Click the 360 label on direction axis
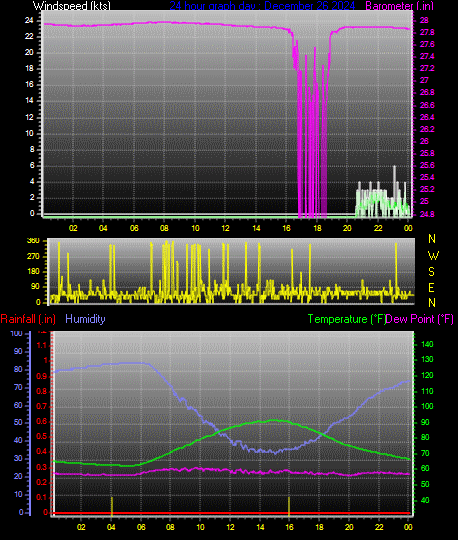458x540 pixels. (x=33, y=240)
